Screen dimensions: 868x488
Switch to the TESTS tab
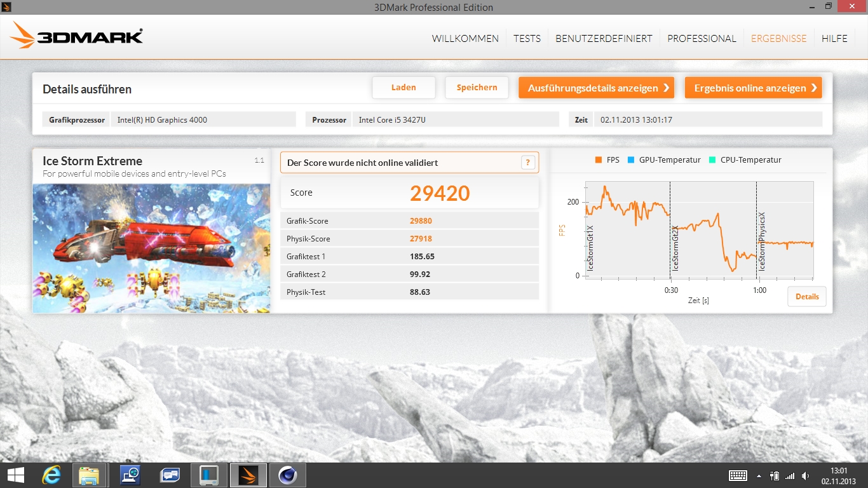(x=527, y=38)
